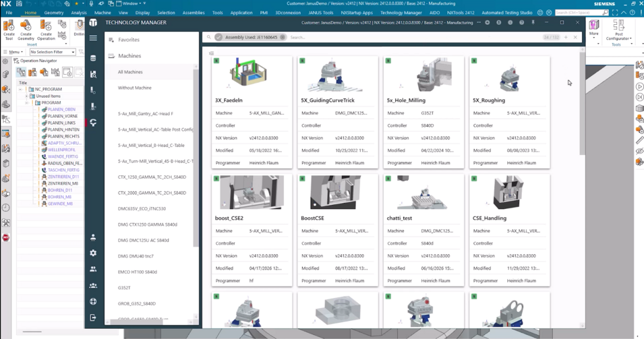Click the NX command search field

pyautogui.click(x=582, y=13)
